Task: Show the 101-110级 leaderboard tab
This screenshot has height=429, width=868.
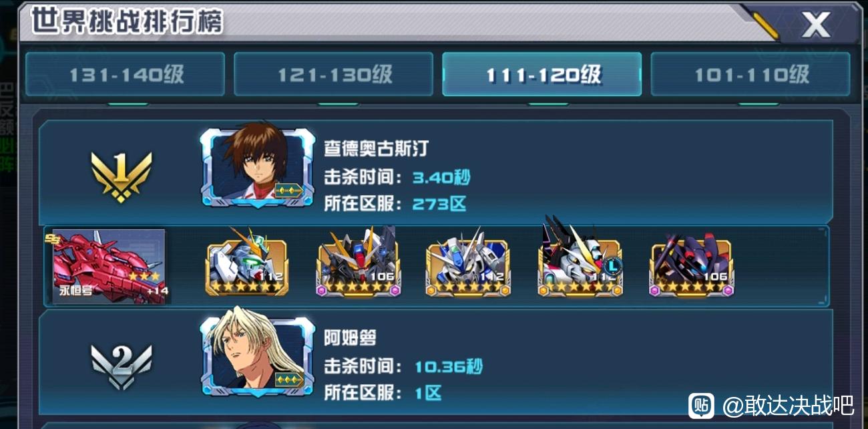Action: pos(750,74)
